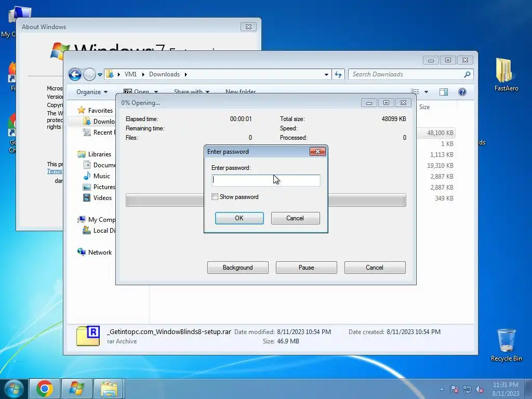This screenshot has height=399, width=532.
Task: Create a New folder from toolbar
Action: tap(241, 91)
